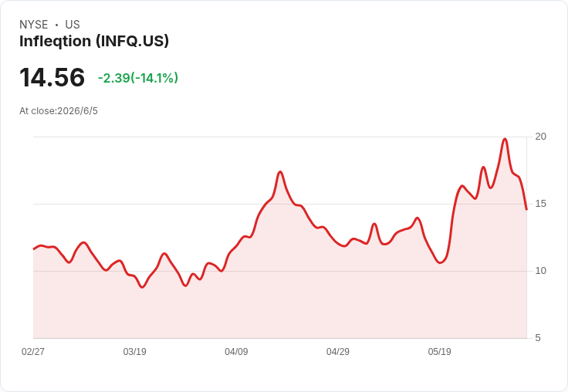Click the 10 price axis label

pos(540,271)
